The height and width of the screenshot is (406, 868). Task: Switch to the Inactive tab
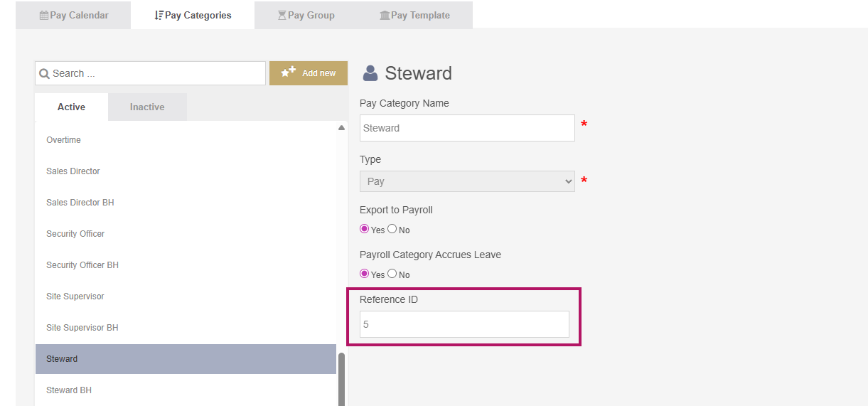tap(147, 107)
